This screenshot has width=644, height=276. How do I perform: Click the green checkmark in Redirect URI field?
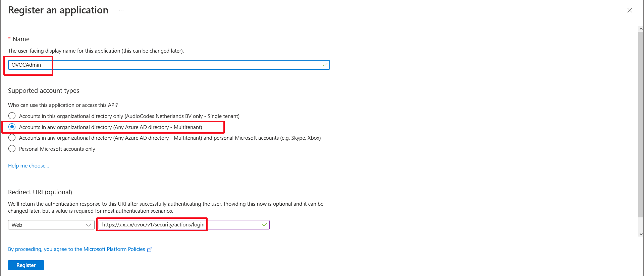265,224
